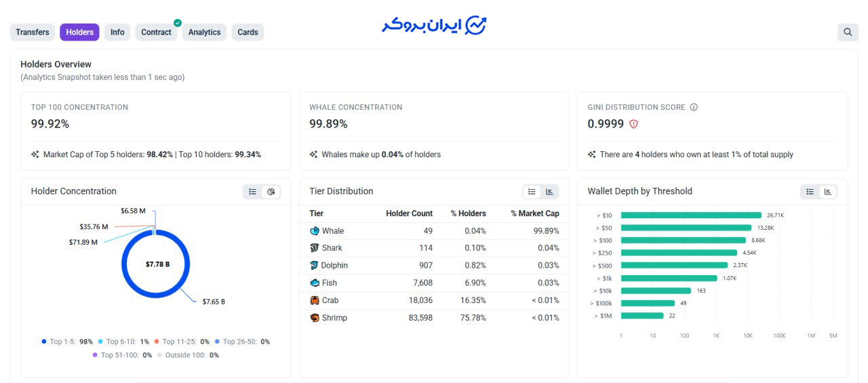The image size is (868, 383).
Task: Click the Shrimp tier icon
Action: [x=315, y=318]
